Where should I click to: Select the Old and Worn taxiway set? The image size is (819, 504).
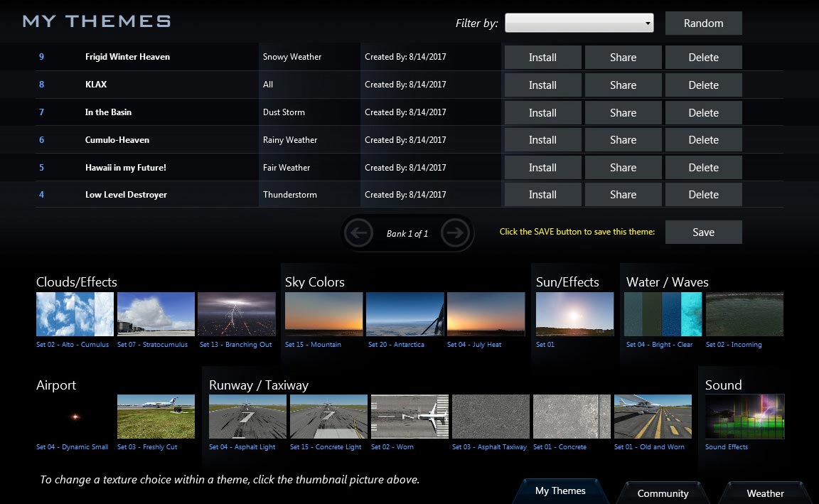coord(653,416)
